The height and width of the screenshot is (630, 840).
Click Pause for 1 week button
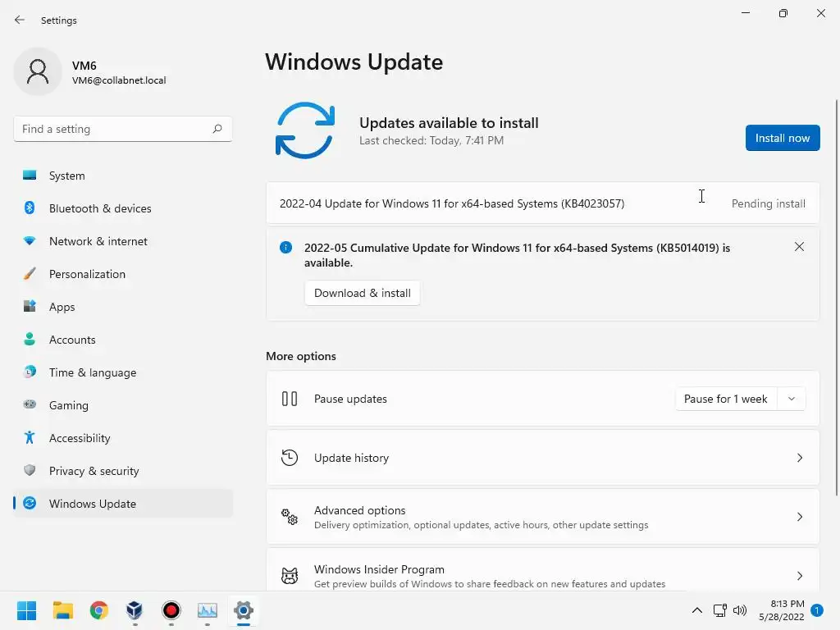click(x=725, y=399)
